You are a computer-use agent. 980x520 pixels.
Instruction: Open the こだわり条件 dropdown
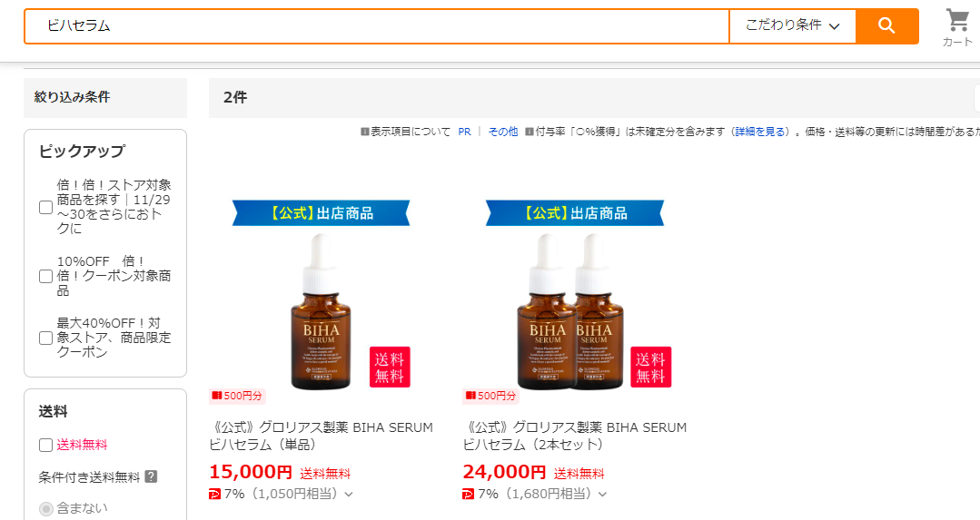pyautogui.click(x=793, y=25)
